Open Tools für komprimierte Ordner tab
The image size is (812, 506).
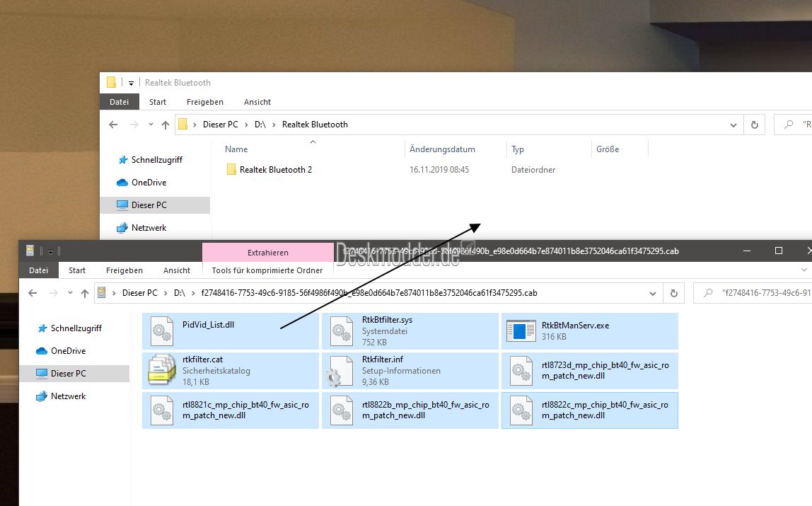(x=267, y=270)
